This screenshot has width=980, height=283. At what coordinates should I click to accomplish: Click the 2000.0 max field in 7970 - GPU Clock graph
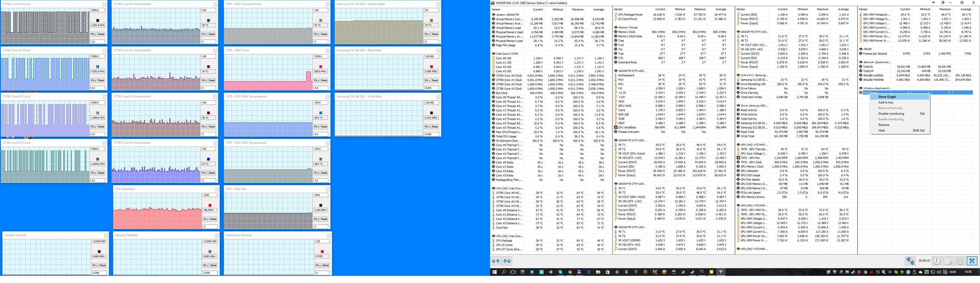coord(320,56)
